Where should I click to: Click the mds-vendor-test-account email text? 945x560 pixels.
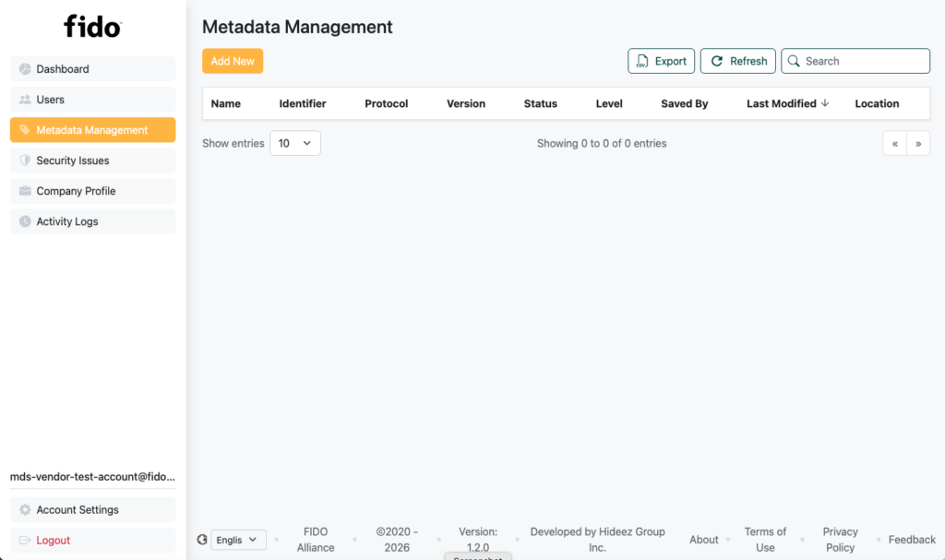pos(93,476)
